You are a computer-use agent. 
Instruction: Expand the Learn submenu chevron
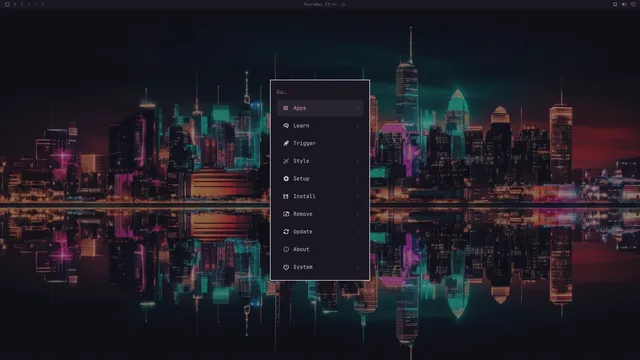(358, 126)
